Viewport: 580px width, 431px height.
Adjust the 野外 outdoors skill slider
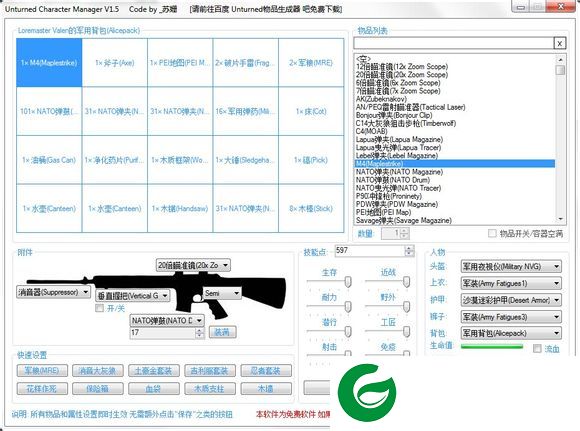[x=406, y=307]
